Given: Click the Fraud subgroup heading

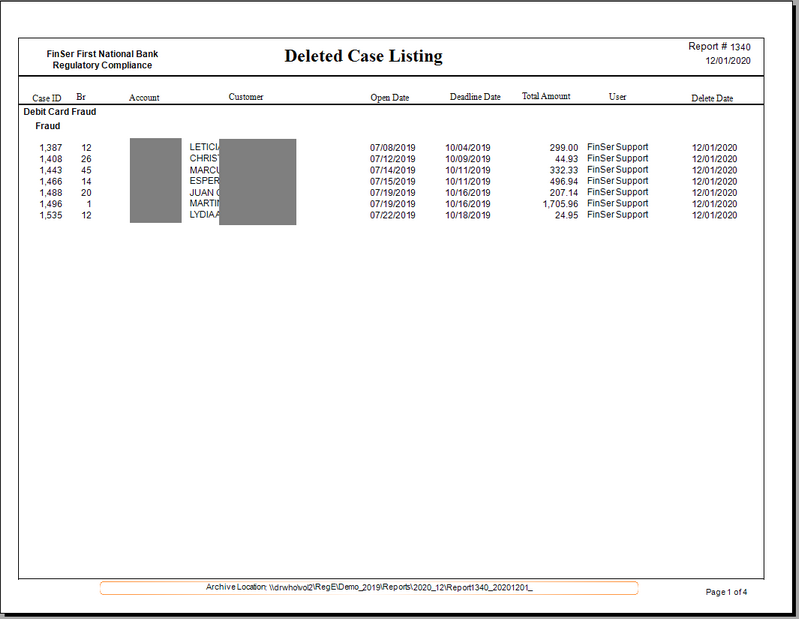Looking at the screenshot, I should (47, 126).
